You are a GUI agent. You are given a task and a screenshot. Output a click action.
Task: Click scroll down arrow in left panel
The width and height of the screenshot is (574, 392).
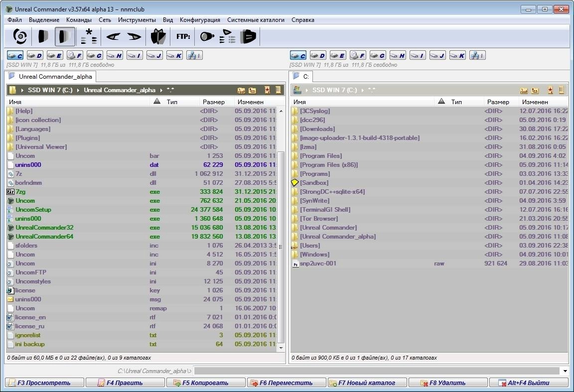coord(281,348)
